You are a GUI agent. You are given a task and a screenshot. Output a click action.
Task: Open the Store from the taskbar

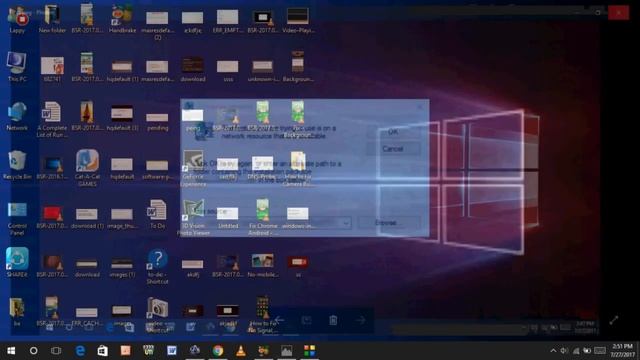pos(102,351)
